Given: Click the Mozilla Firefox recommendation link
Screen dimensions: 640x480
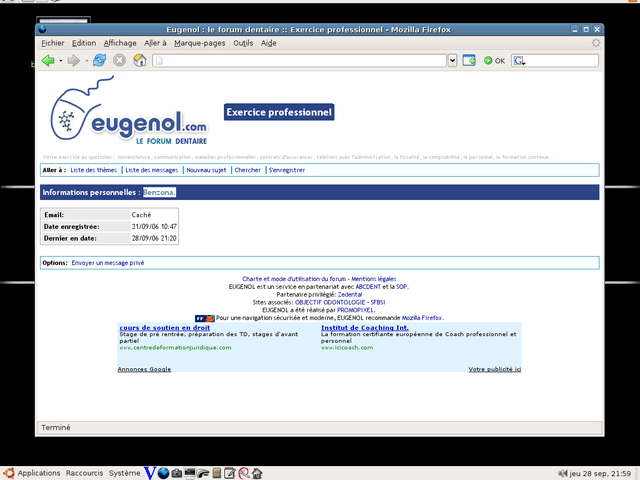Looking at the screenshot, I should click(422, 318).
